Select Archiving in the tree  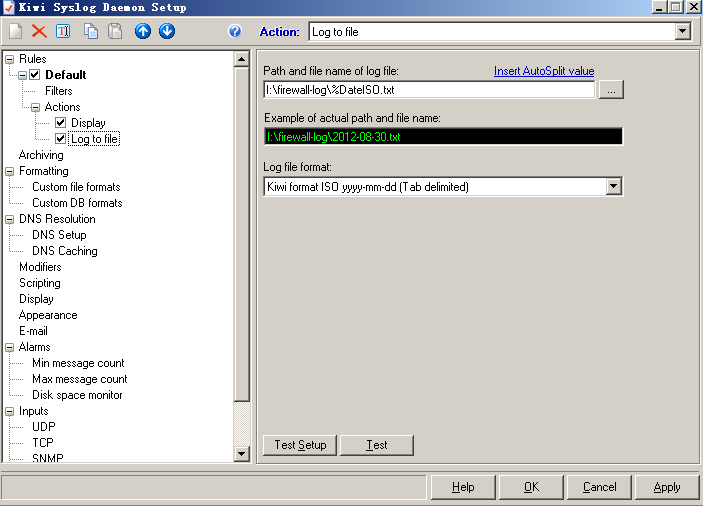(41, 155)
